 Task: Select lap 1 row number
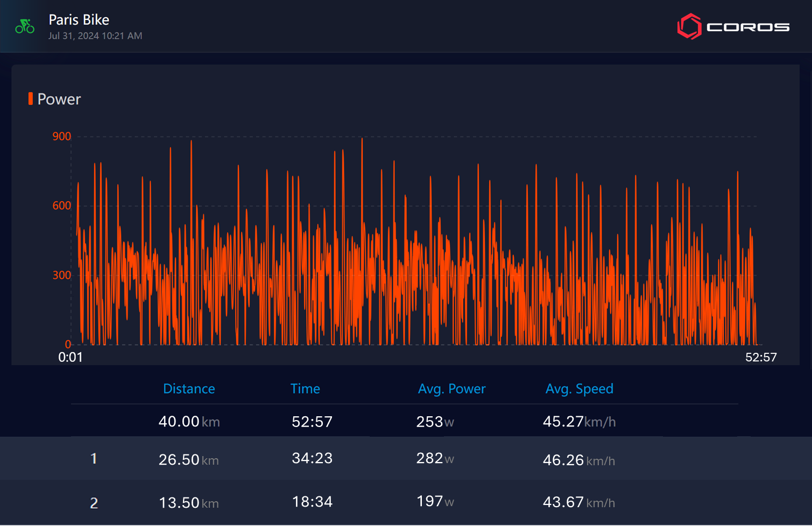pyautogui.click(x=94, y=459)
